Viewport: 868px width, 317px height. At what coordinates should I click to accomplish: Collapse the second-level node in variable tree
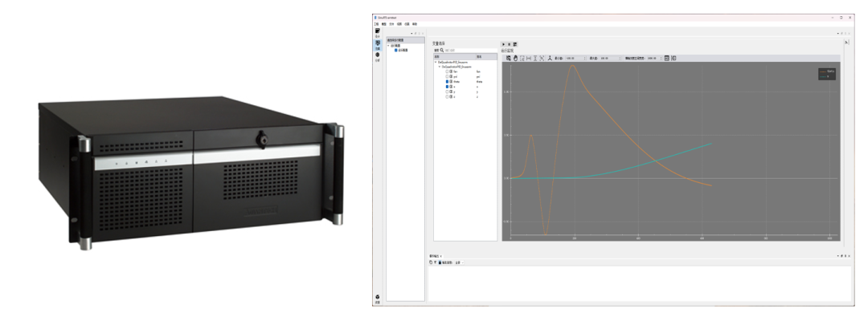point(440,67)
